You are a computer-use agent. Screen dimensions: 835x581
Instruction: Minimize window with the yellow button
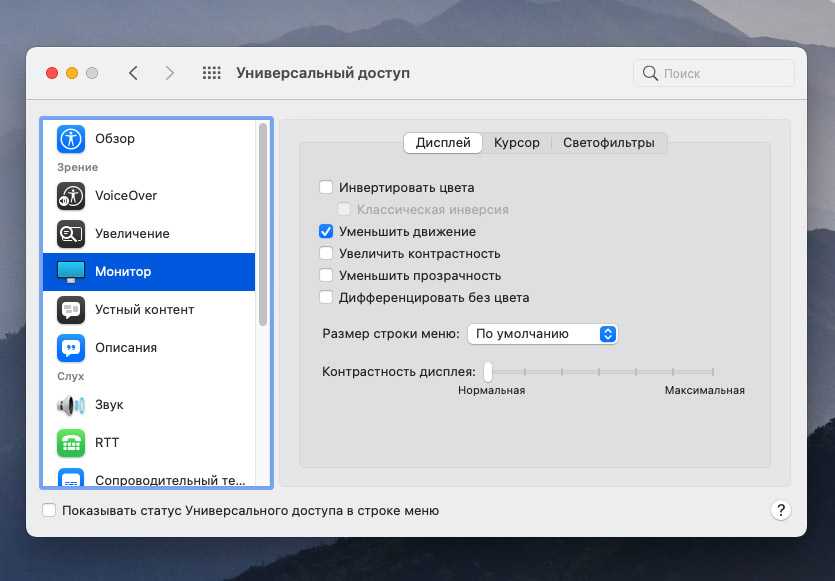[72, 73]
